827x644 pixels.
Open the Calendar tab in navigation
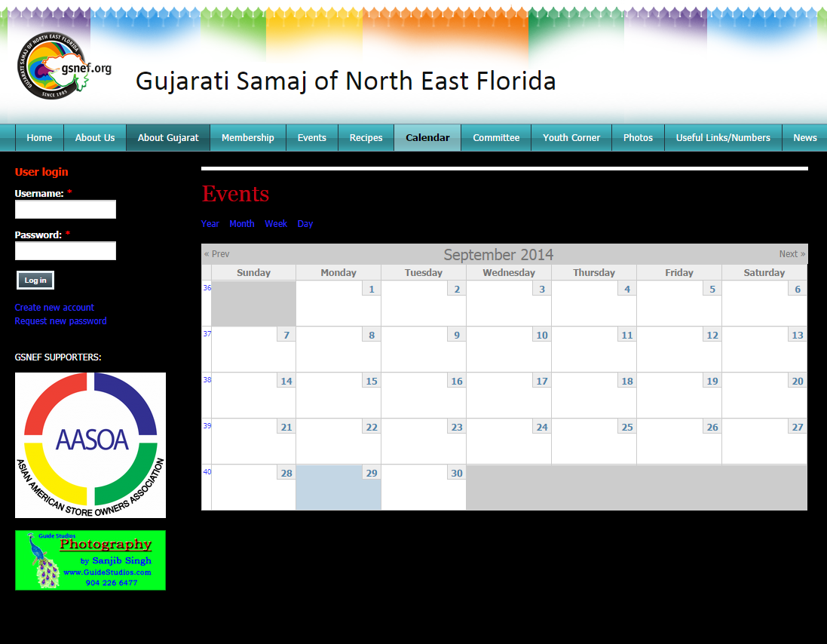click(427, 138)
